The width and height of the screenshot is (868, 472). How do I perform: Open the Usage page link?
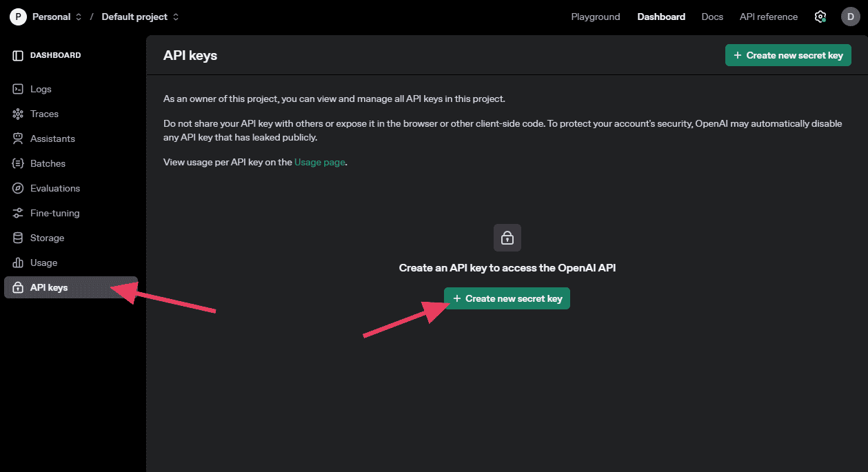(x=319, y=162)
